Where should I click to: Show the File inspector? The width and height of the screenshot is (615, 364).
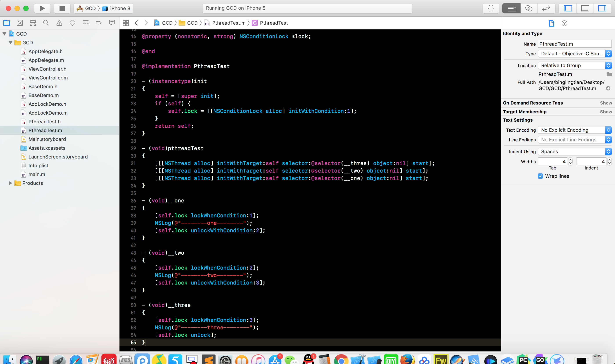tap(552, 23)
